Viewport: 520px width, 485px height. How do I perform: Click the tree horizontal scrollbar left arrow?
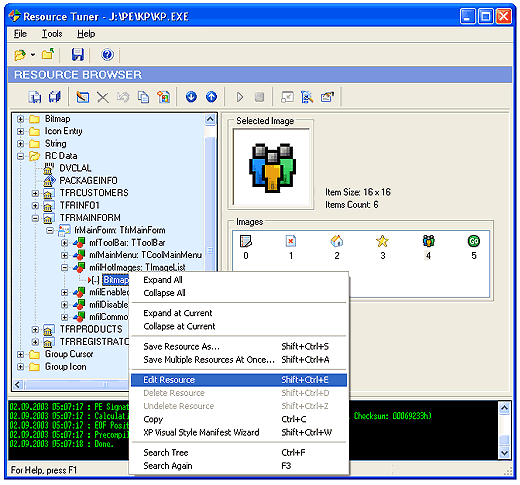tap(18, 385)
